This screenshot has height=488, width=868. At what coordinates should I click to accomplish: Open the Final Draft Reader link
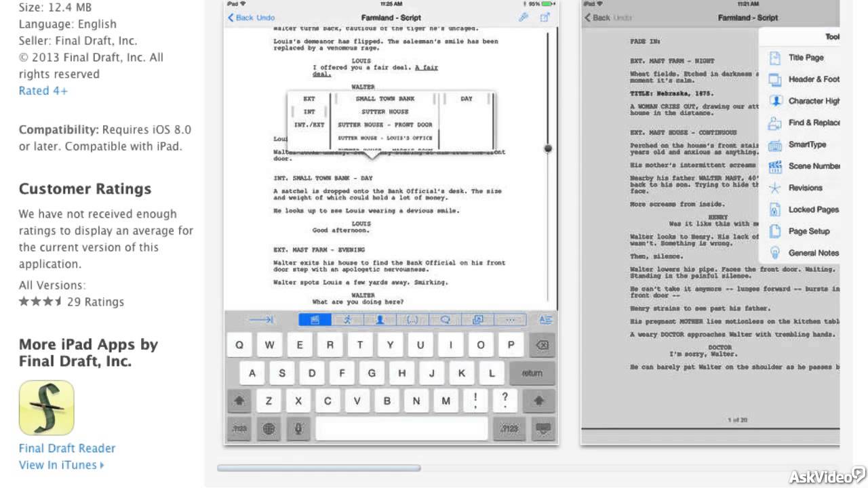[67, 448]
